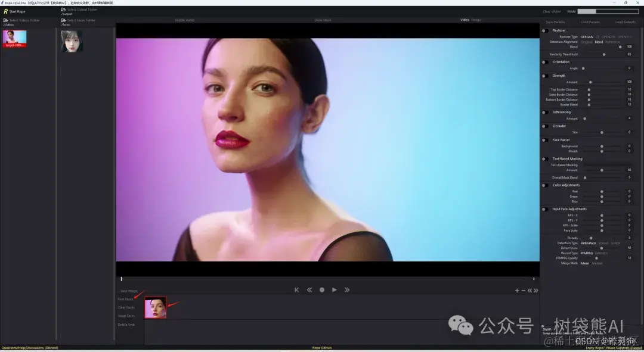Click Save Image button
The width and height of the screenshot is (644, 352).
click(129, 291)
